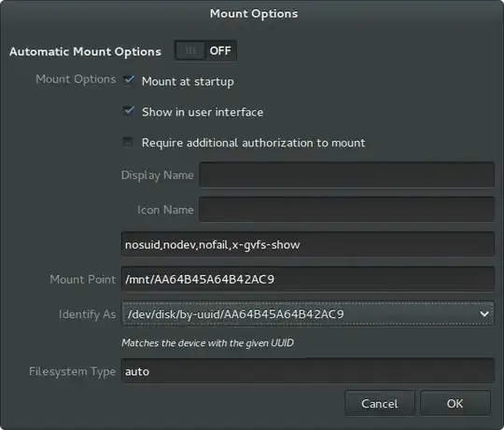Uncheck the Show in user interface checkbox
504x430 pixels.
129,111
